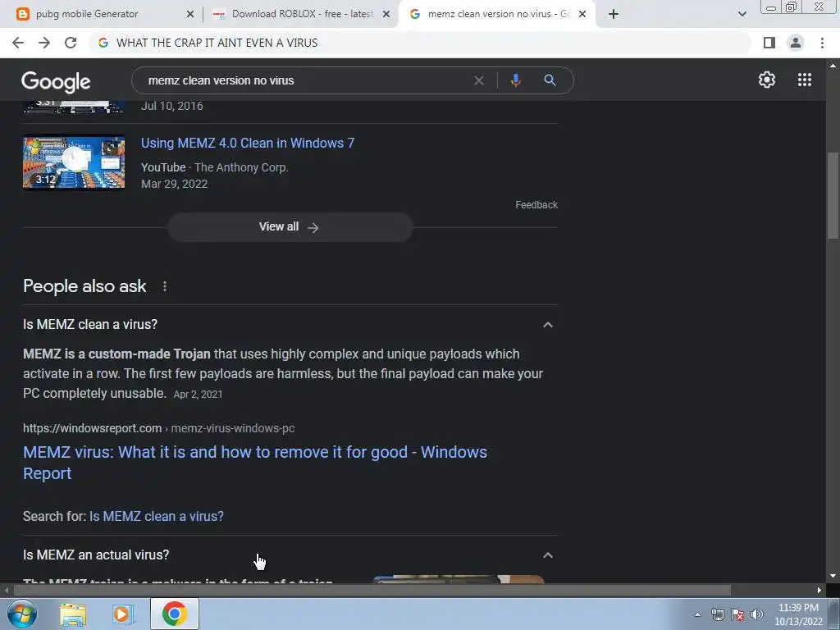Open the tab search dropdown

pos(742,14)
